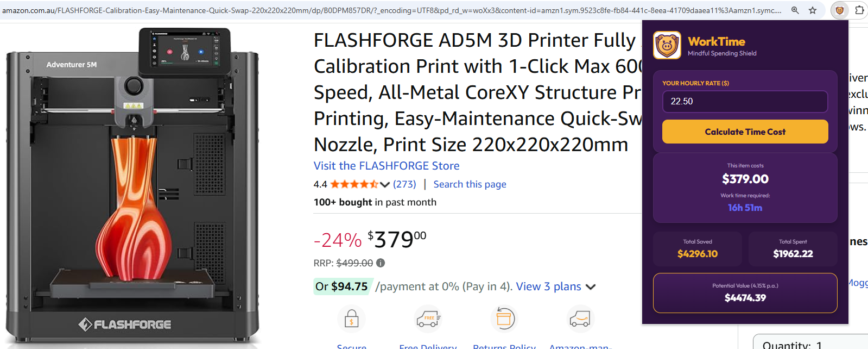Screen dimensions: 868x349
Task: Click the RRP info icon
Action: 381,263
